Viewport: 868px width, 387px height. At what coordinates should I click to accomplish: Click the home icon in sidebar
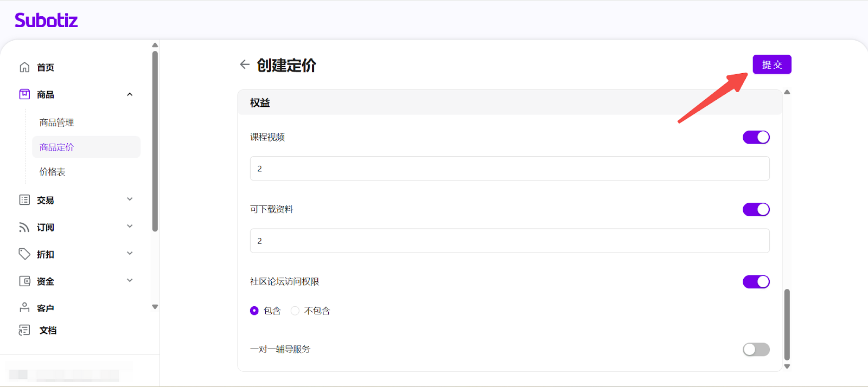tap(24, 67)
